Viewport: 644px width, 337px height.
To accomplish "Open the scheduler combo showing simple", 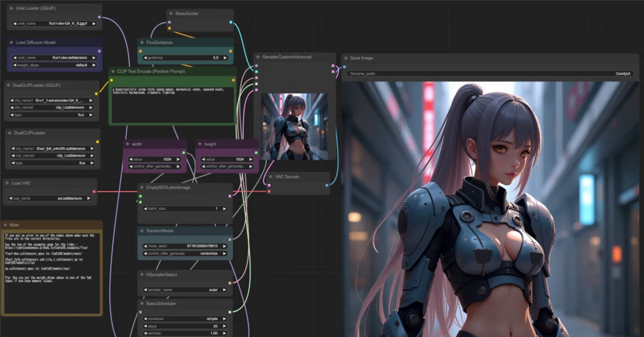I will pos(185,319).
